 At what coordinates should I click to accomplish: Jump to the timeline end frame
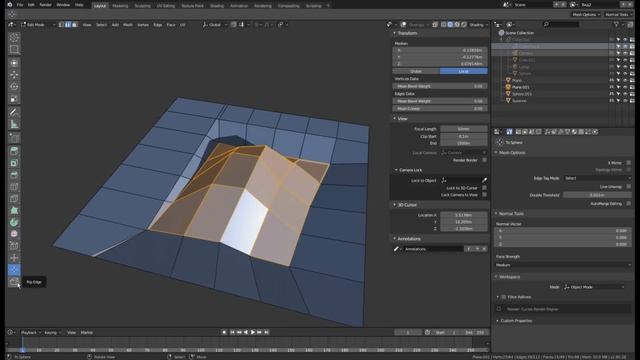coord(267,332)
